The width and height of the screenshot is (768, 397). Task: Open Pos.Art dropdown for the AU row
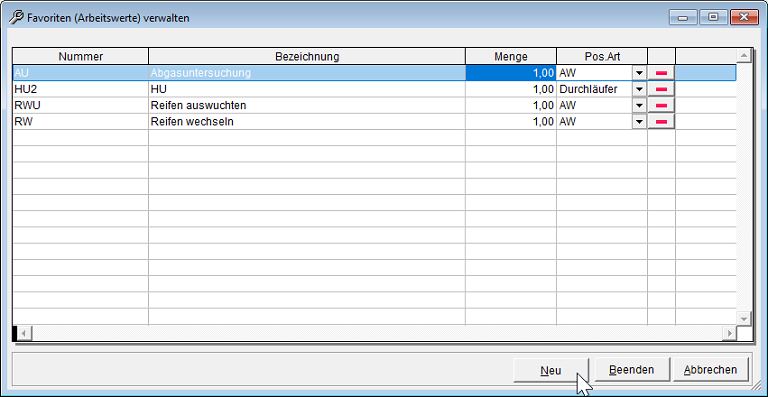pyautogui.click(x=639, y=73)
